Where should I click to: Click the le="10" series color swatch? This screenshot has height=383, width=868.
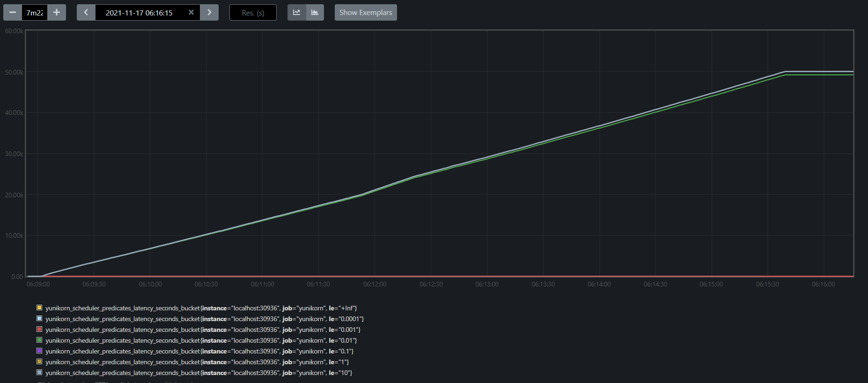[39, 372]
